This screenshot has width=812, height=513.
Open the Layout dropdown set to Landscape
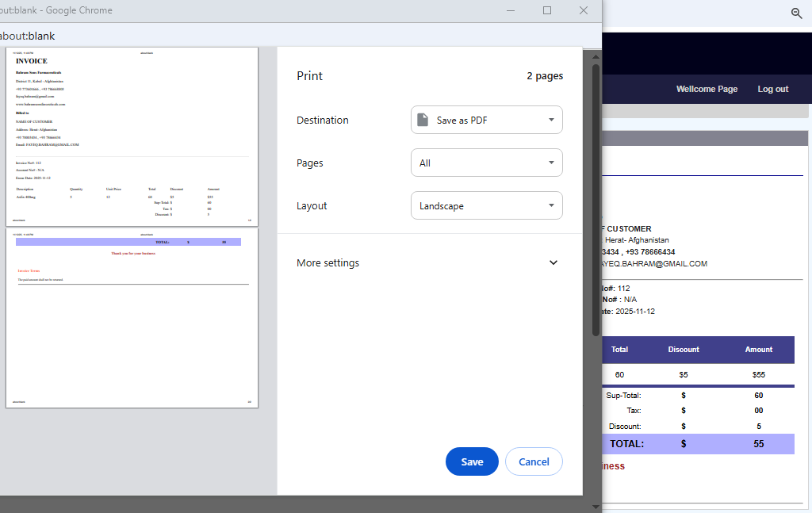pos(486,206)
